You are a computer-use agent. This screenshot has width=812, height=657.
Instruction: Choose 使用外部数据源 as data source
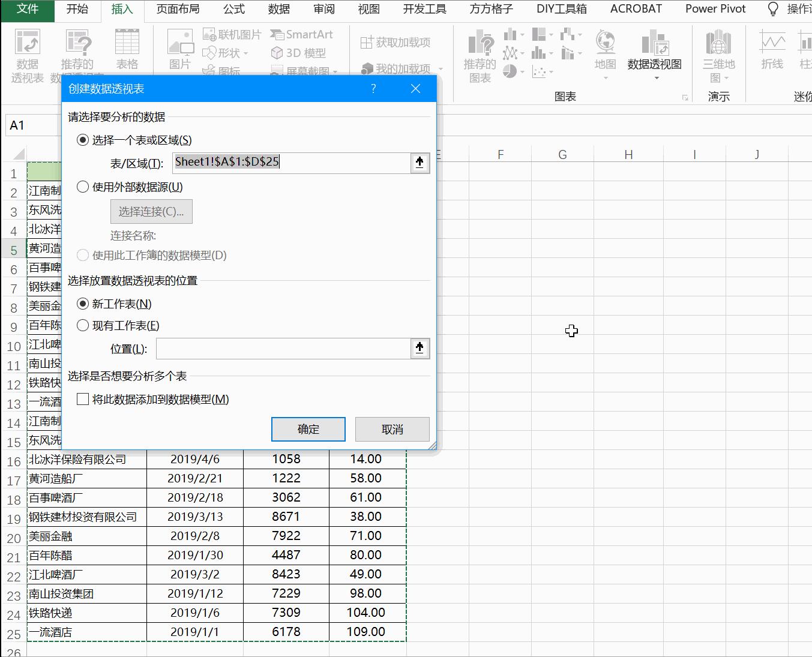click(83, 187)
